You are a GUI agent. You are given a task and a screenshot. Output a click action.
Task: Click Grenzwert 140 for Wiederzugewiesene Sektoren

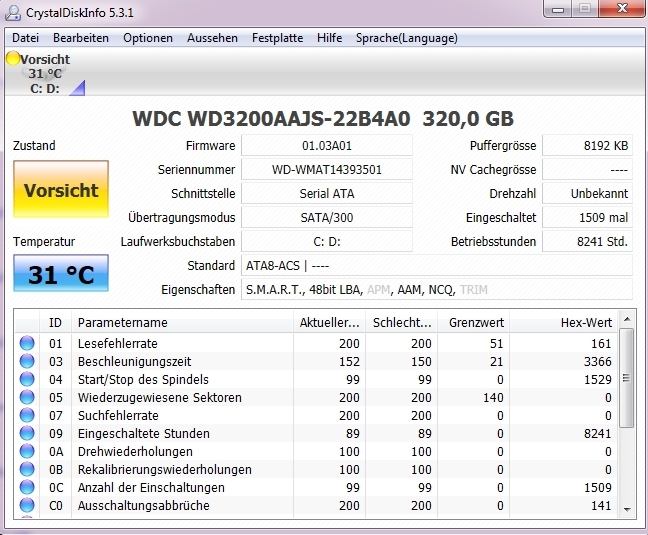493,397
